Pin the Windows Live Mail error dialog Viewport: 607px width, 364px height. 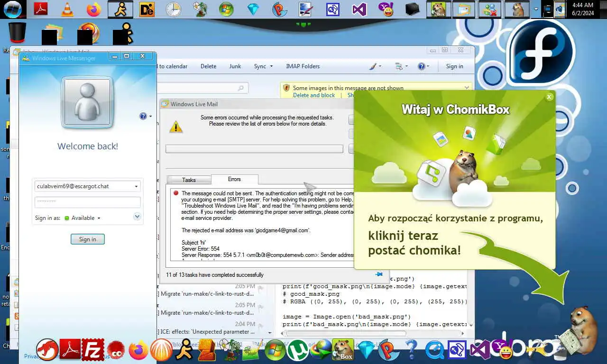[379, 274]
